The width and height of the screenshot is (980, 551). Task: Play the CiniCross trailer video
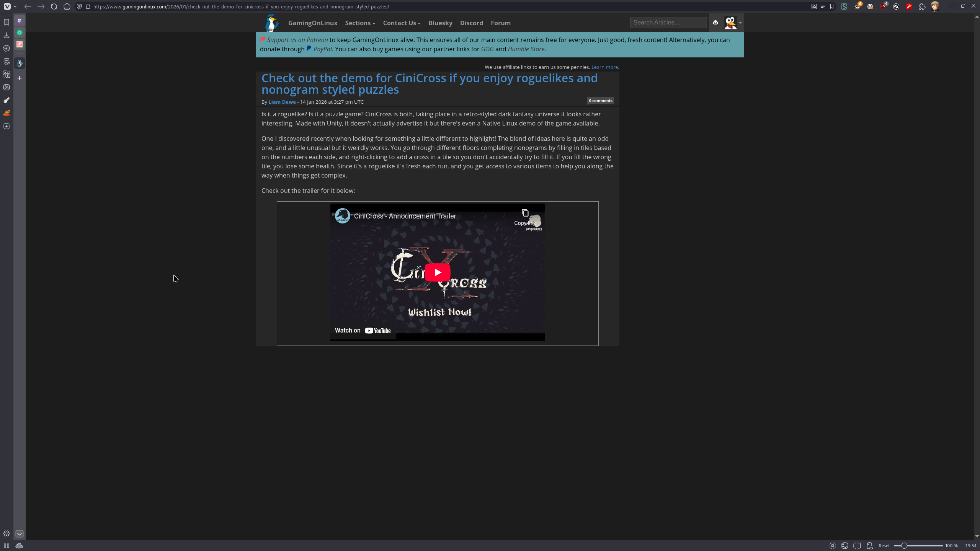[438, 272]
